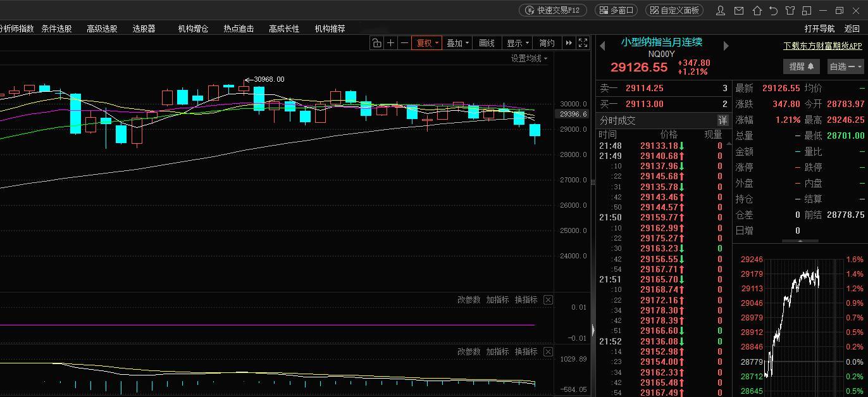Zoom out the chart with minus icon

[404, 43]
